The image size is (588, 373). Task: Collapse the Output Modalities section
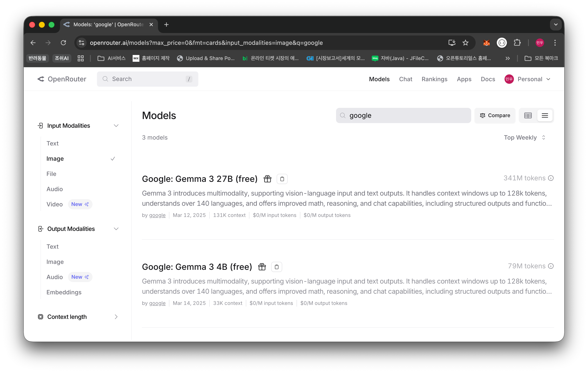click(116, 229)
